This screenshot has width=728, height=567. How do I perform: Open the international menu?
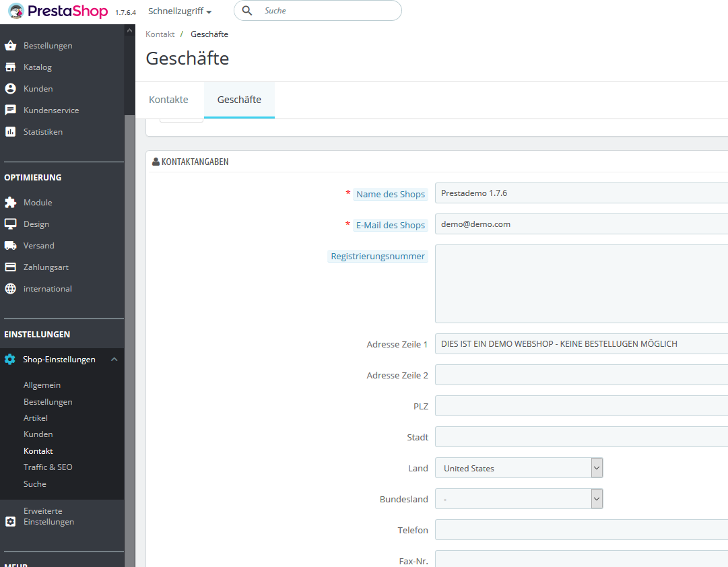47,289
